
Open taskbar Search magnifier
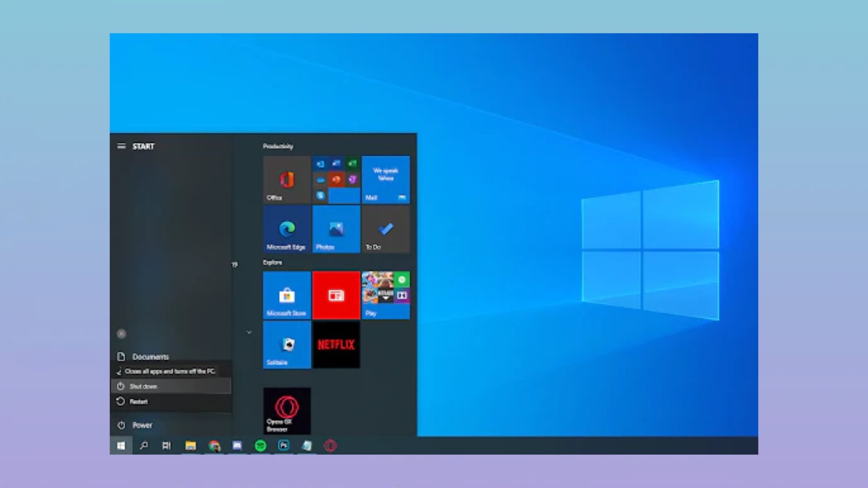(144, 446)
